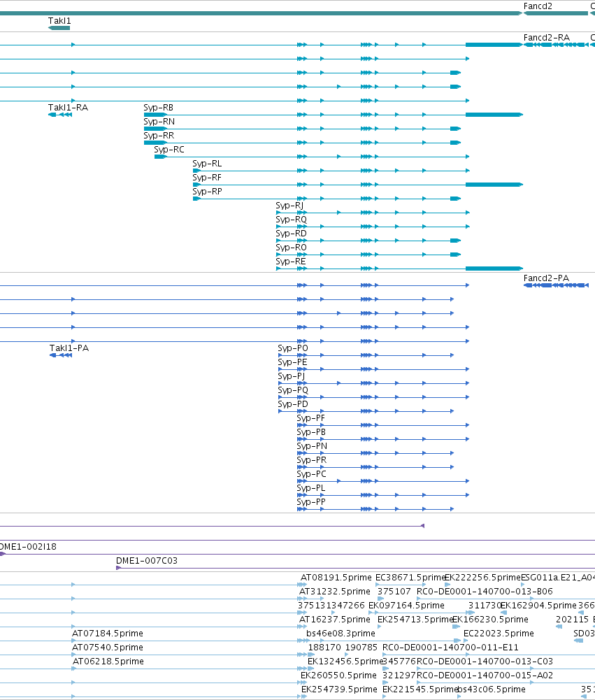This screenshot has height=700, width=595.
Task: Click EST EC38671.5prime
Action: [410, 578]
